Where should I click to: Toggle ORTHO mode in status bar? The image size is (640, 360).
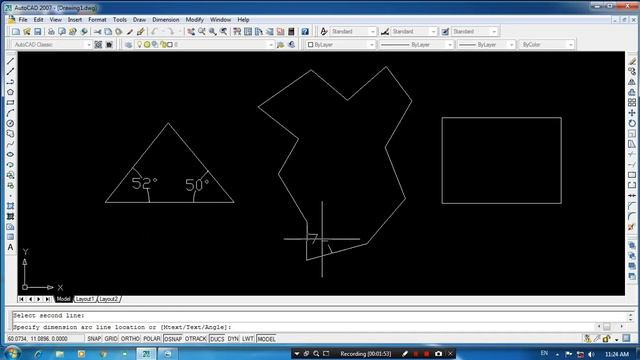[x=130, y=339]
